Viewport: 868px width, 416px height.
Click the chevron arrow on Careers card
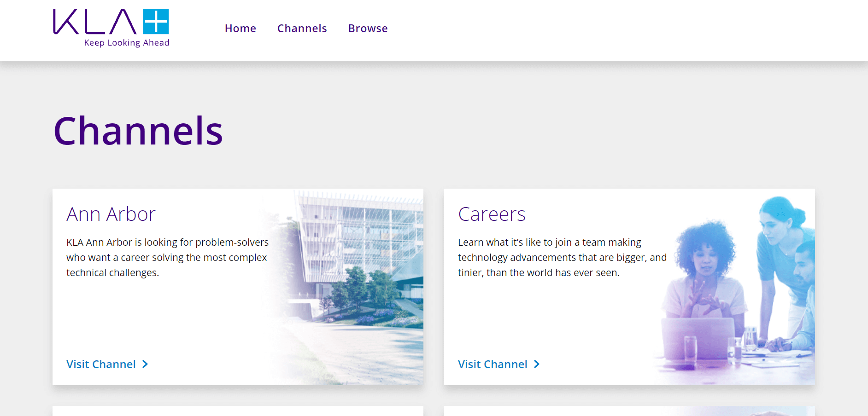(x=537, y=364)
